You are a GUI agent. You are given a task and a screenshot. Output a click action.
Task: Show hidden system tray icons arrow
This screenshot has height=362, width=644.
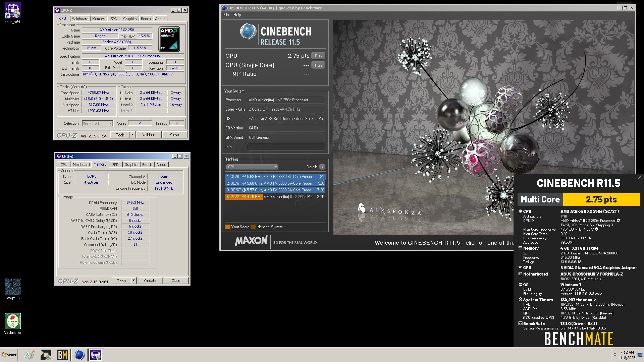tap(615, 355)
